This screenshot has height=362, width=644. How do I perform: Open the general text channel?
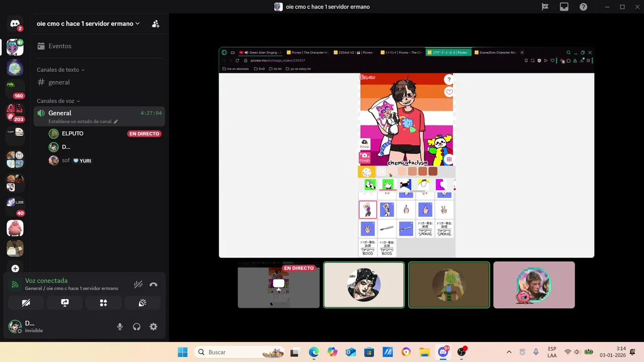99,82
